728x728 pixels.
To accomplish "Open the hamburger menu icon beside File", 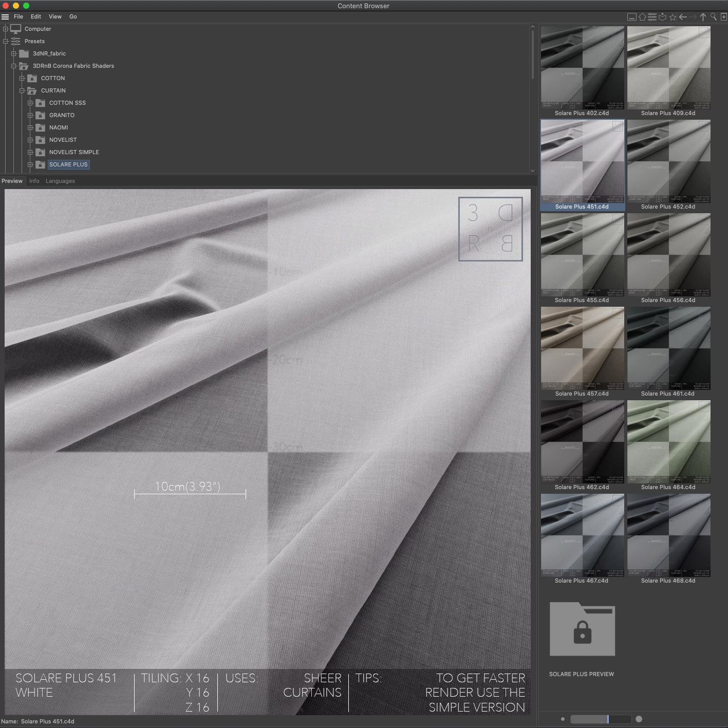I will point(5,16).
